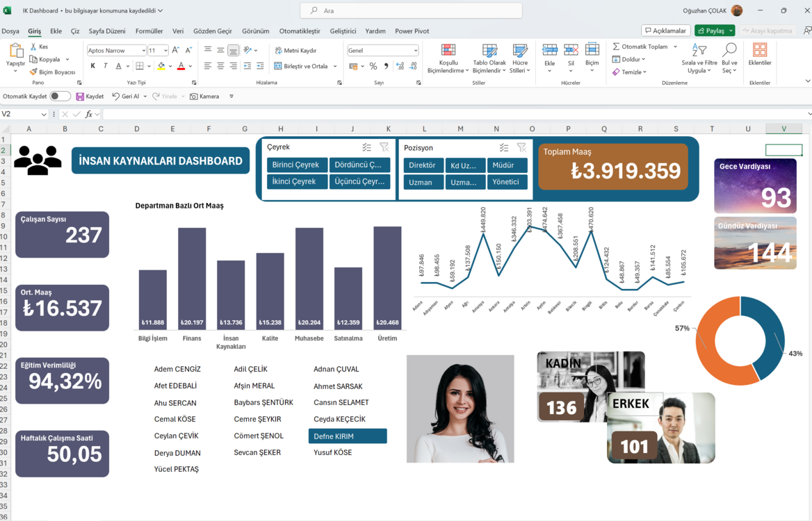
Task: Open the Genel number format dropdown
Action: 415,51
